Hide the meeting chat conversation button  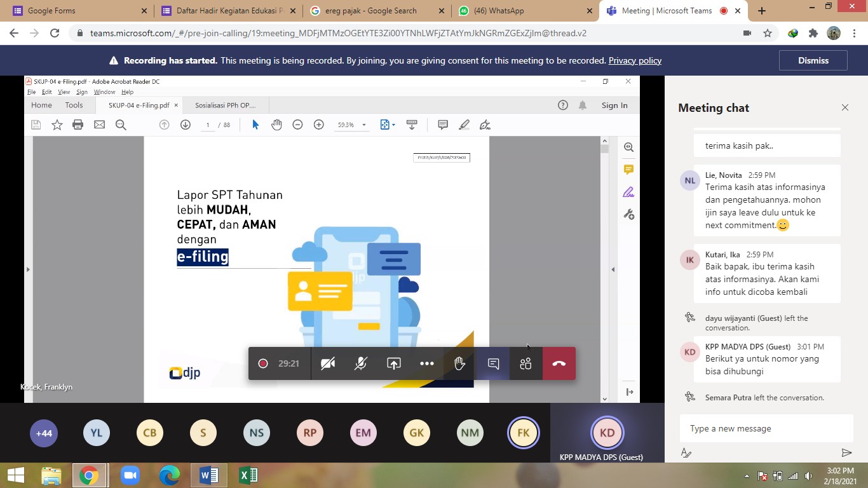click(x=493, y=363)
